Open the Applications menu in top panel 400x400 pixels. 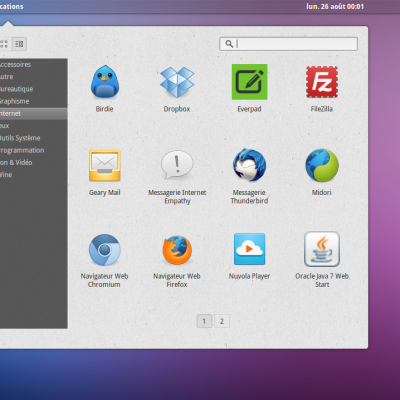[x=12, y=6]
